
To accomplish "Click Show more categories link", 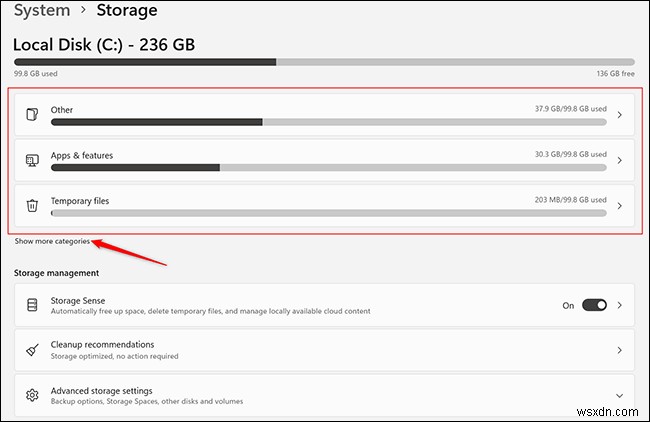I will coord(52,241).
